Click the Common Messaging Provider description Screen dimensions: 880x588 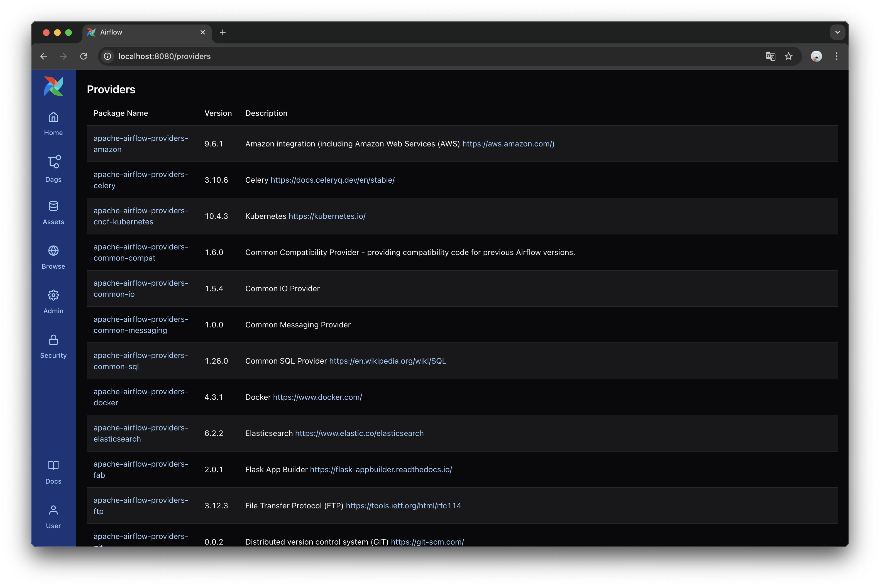click(298, 325)
